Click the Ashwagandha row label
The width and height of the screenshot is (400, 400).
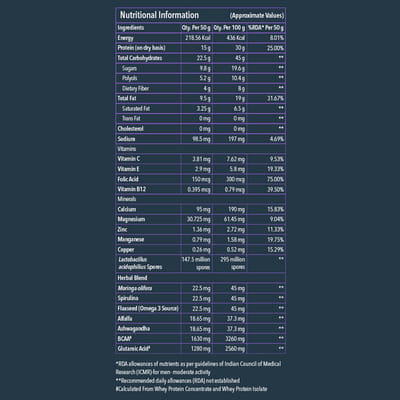pyautogui.click(x=134, y=329)
